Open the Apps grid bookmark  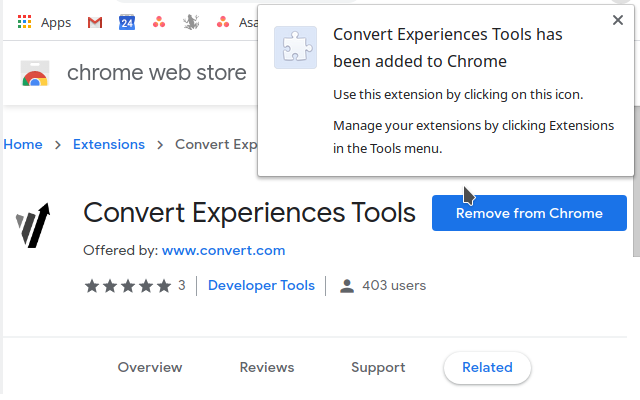pos(24,22)
